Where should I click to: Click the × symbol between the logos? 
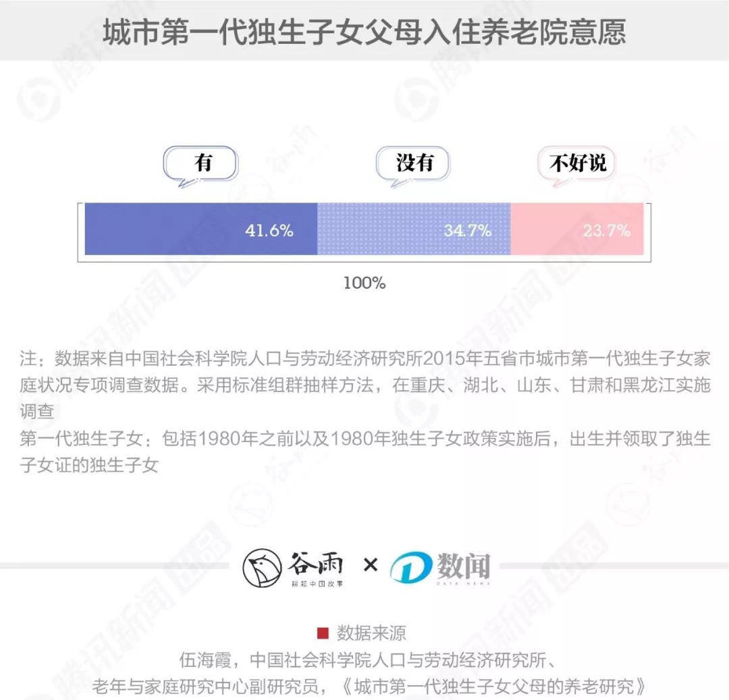(370, 565)
